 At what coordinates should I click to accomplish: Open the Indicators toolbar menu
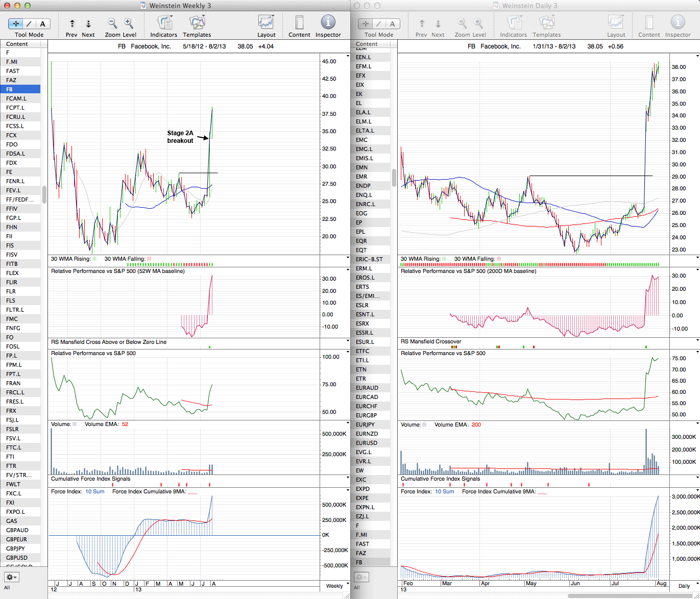(164, 23)
